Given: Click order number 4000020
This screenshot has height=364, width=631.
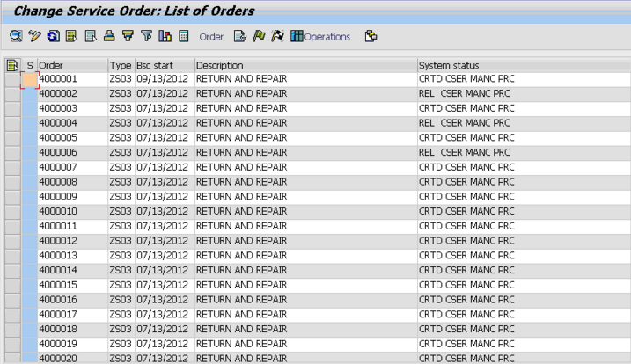Looking at the screenshot, I should (x=58, y=359).
